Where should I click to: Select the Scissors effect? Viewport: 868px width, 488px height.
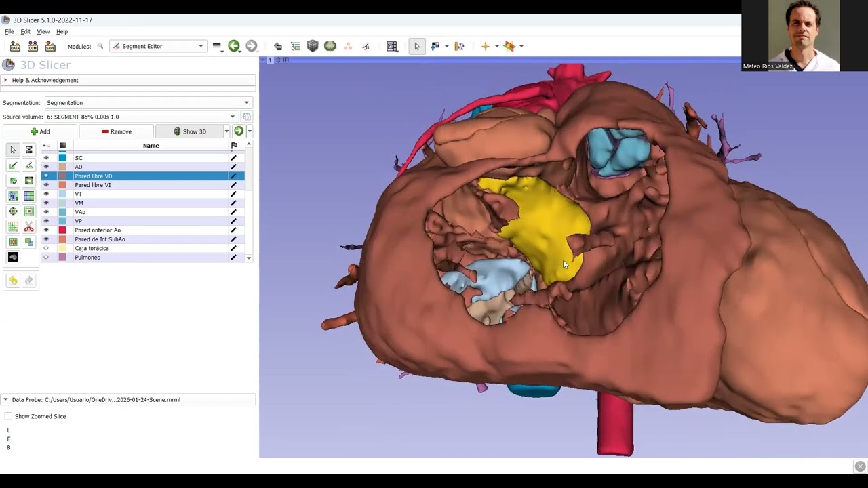[x=28, y=227]
